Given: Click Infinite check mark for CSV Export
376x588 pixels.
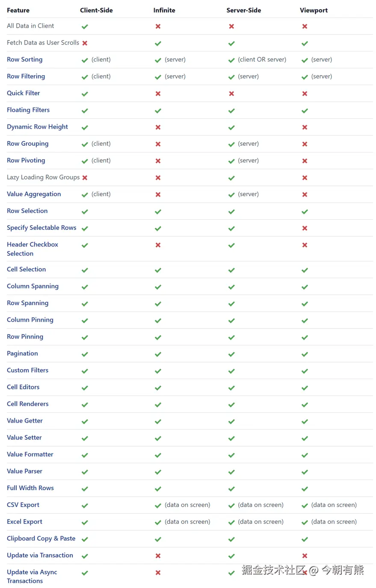Looking at the screenshot, I should [x=158, y=506].
